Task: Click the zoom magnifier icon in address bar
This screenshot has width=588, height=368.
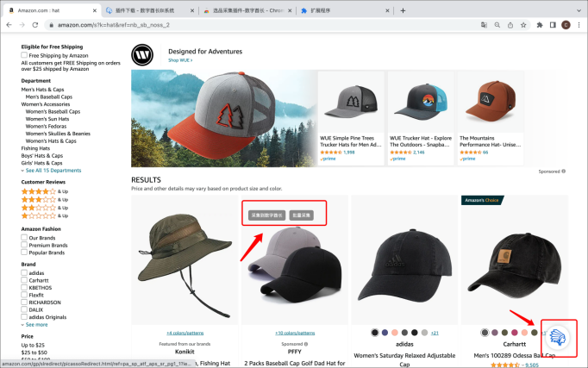Action: [x=497, y=25]
